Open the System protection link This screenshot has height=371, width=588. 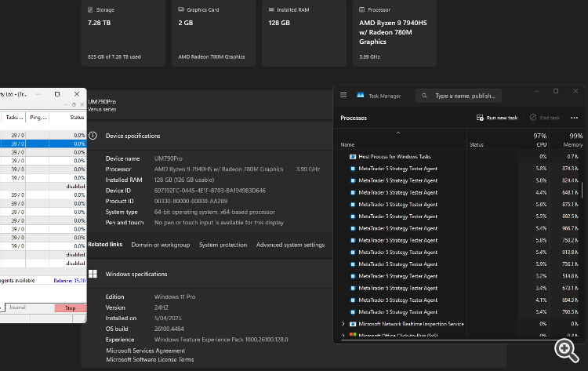tap(223, 245)
